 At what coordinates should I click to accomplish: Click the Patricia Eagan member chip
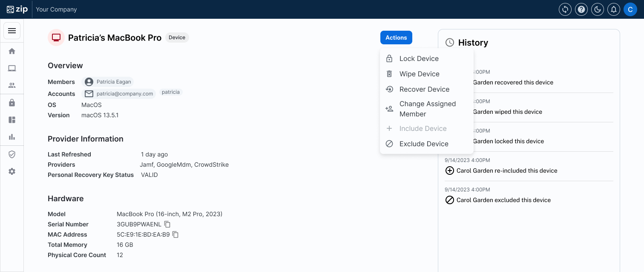click(x=108, y=82)
